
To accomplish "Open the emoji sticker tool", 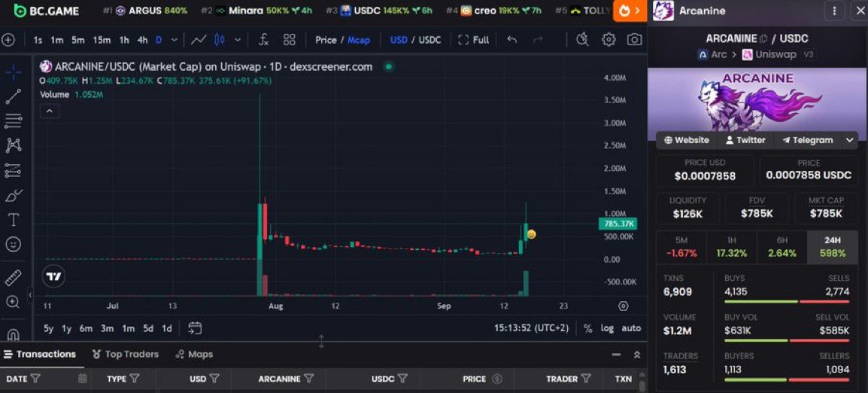I will point(14,244).
